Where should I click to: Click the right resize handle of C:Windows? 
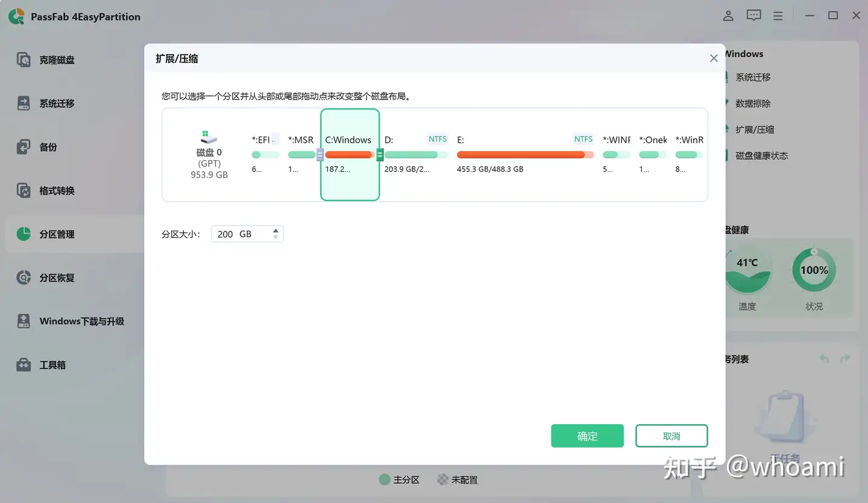(x=380, y=155)
